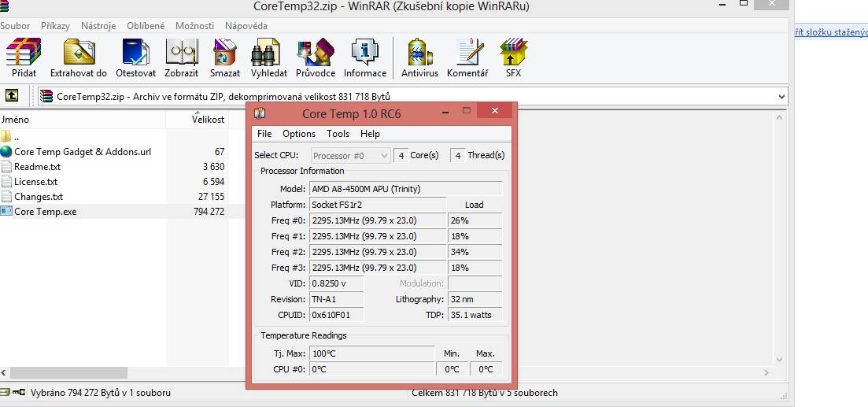Expand the archive path dropdown arrow
868x407 pixels.
pyautogui.click(x=781, y=96)
